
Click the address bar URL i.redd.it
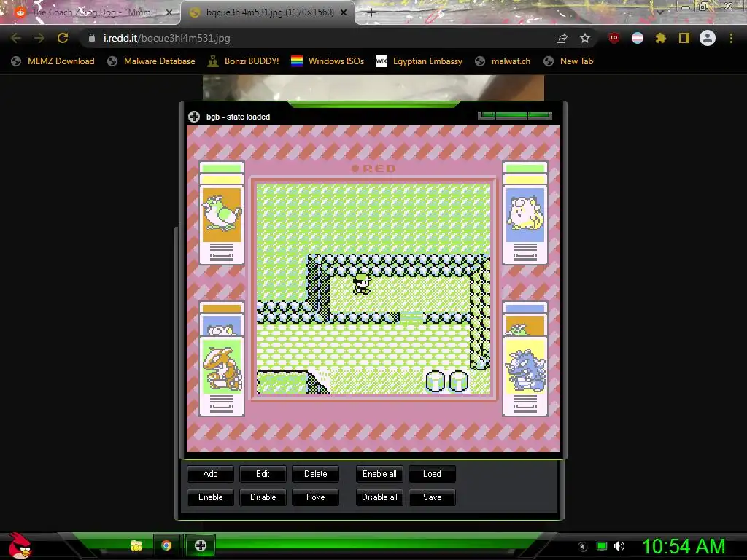click(x=167, y=38)
